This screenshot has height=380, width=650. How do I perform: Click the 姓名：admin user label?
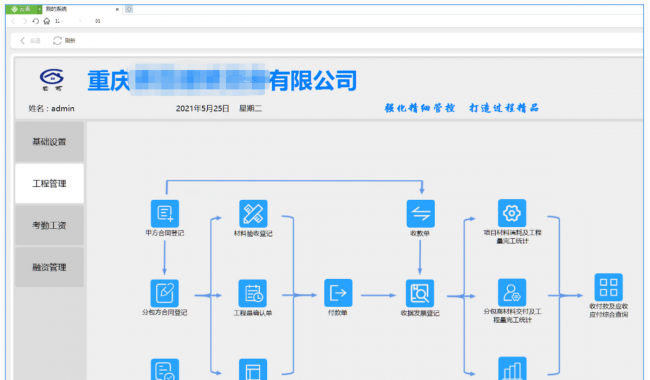click(51, 108)
